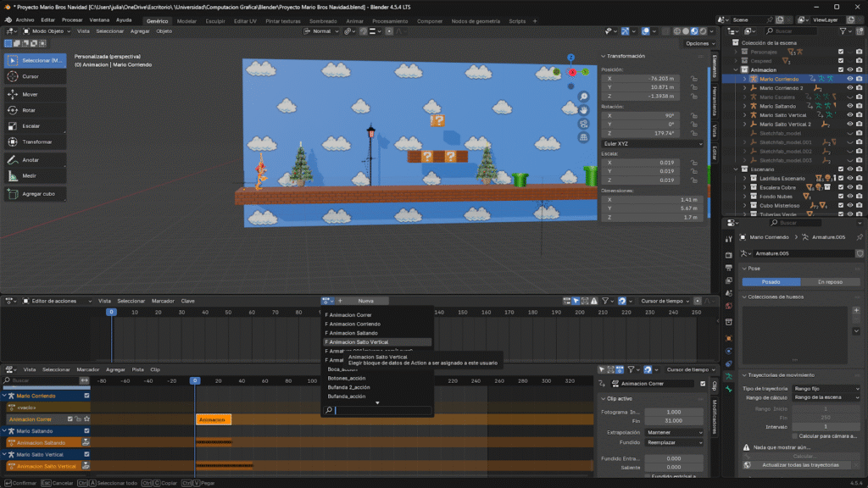The image size is (868, 488).
Task: Open the Euler XYZ rotation mode dropdown
Action: click(x=653, y=144)
